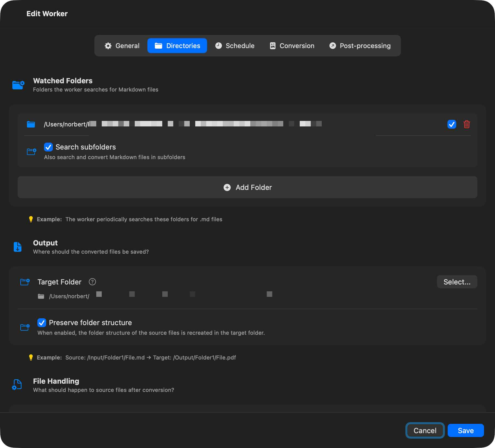Click the watched folder path text
This screenshot has height=448, width=495.
[183, 124]
